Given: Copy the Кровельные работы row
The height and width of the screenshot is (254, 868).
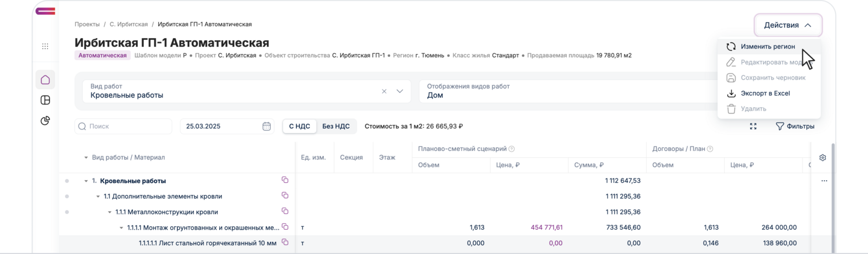Looking at the screenshot, I should tap(285, 180).
